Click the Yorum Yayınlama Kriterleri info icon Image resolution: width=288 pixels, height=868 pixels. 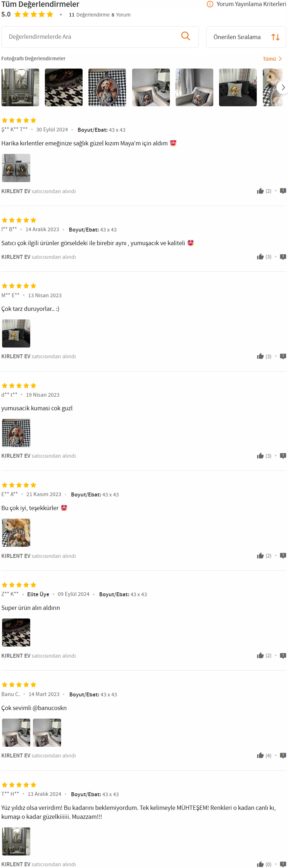210,4
